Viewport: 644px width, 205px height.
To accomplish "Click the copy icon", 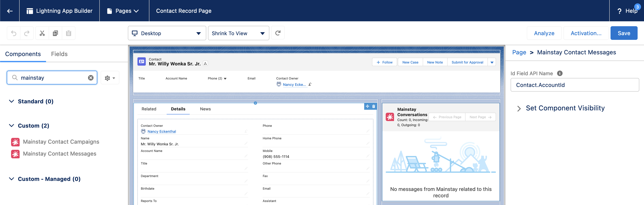I will point(55,33).
